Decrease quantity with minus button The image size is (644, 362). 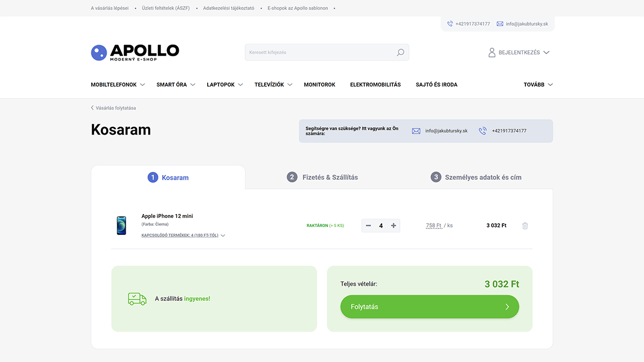(368, 226)
